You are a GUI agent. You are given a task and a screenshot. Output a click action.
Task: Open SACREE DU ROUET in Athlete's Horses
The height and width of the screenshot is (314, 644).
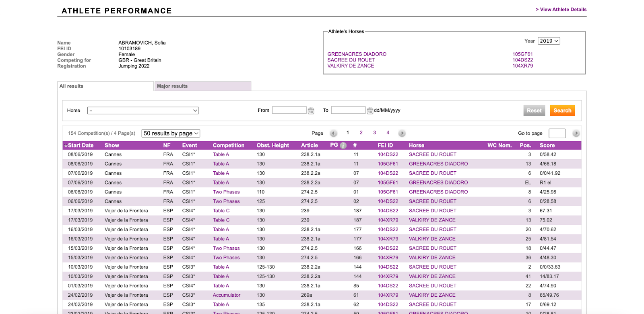(351, 60)
